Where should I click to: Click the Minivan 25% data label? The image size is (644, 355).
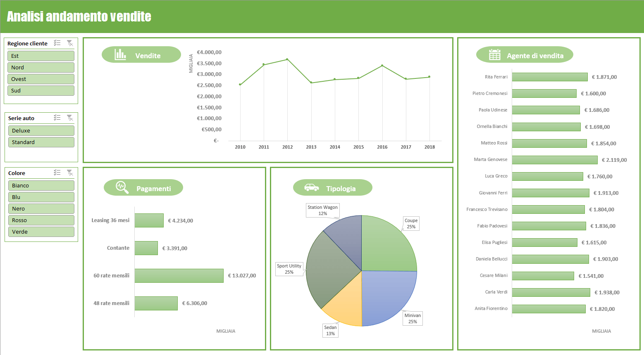pos(413,318)
